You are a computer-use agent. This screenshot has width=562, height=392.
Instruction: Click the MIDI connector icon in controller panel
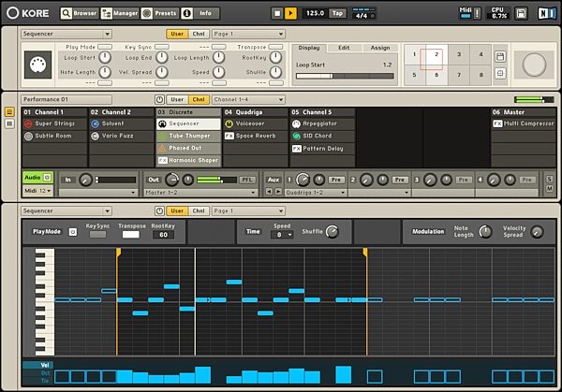(x=37, y=65)
